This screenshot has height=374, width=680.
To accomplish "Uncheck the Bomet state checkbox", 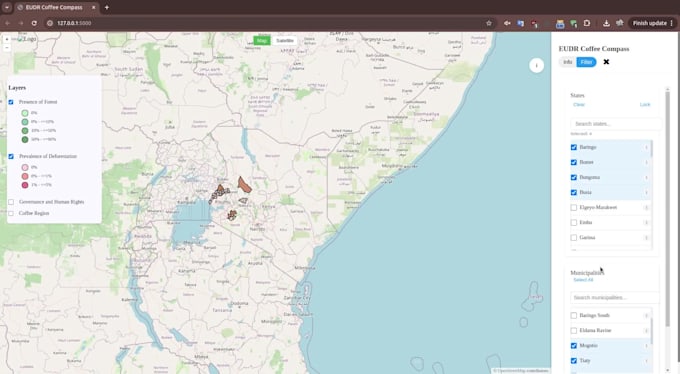I will tap(574, 162).
